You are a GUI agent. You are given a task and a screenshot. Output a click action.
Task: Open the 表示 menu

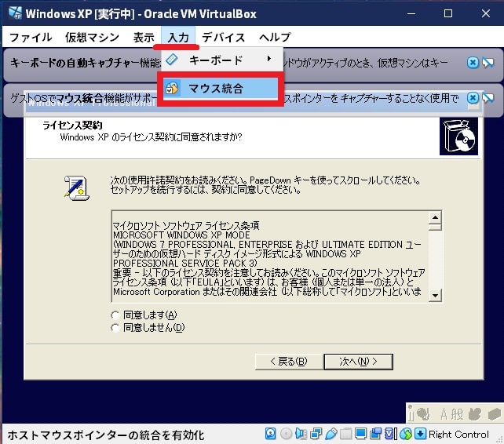pyautogui.click(x=144, y=38)
